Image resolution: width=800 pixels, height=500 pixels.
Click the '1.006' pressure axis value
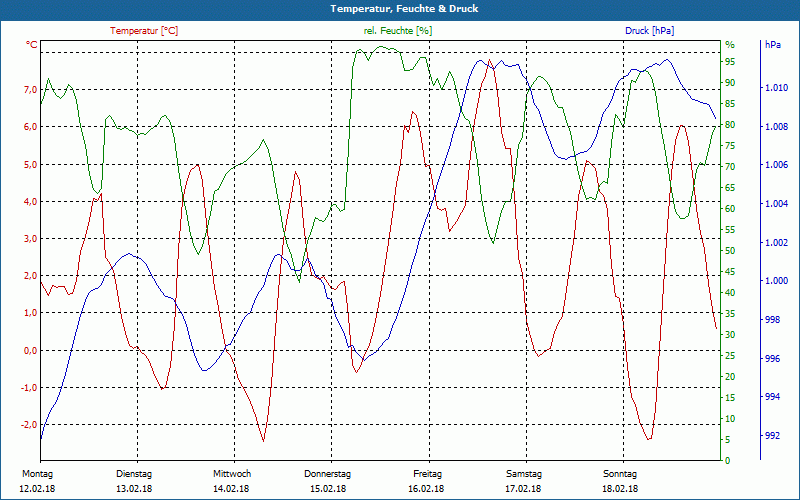point(776,165)
